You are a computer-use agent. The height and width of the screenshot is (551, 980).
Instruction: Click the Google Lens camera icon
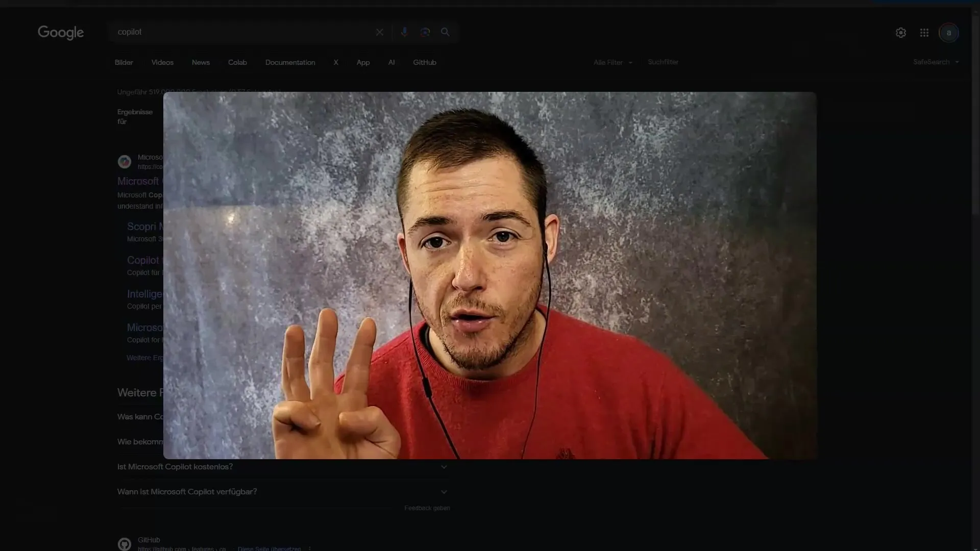click(x=425, y=32)
